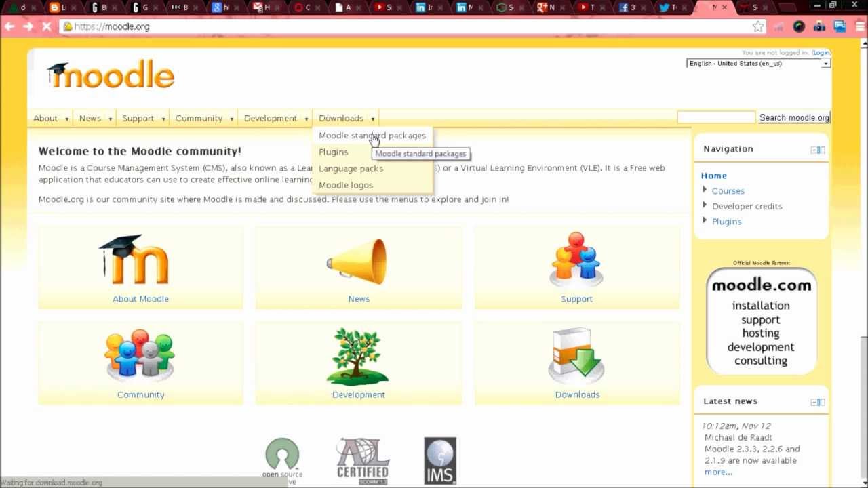Click the Open Source Initiative logo
This screenshot has width=868, height=488.
[x=282, y=461]
